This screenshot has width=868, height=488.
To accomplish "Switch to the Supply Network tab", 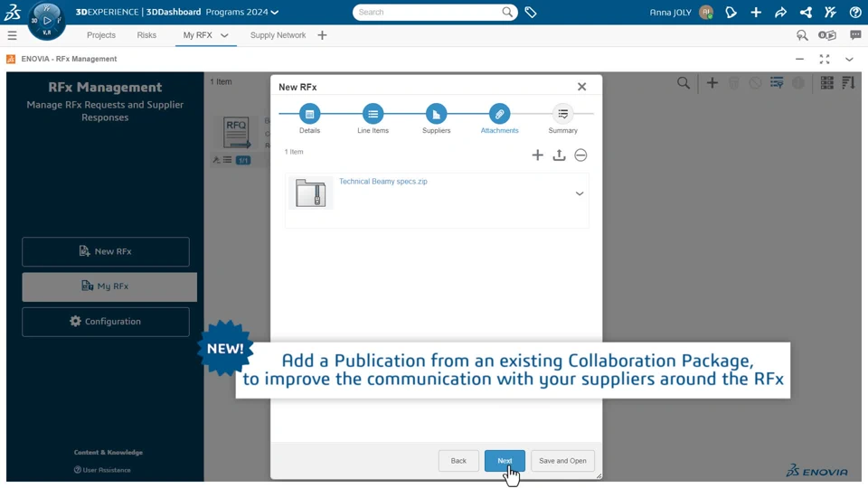I will 278,35.
